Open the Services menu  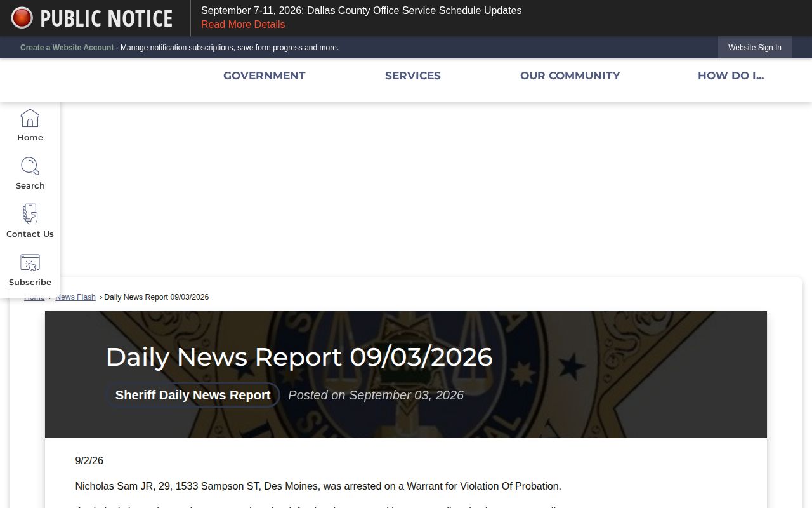point(412,76)
